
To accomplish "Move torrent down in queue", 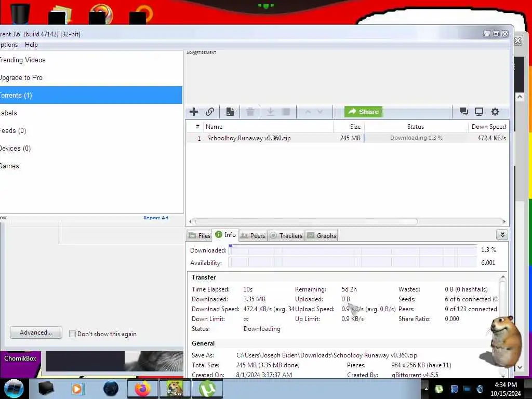I will [x=320, y=112].
